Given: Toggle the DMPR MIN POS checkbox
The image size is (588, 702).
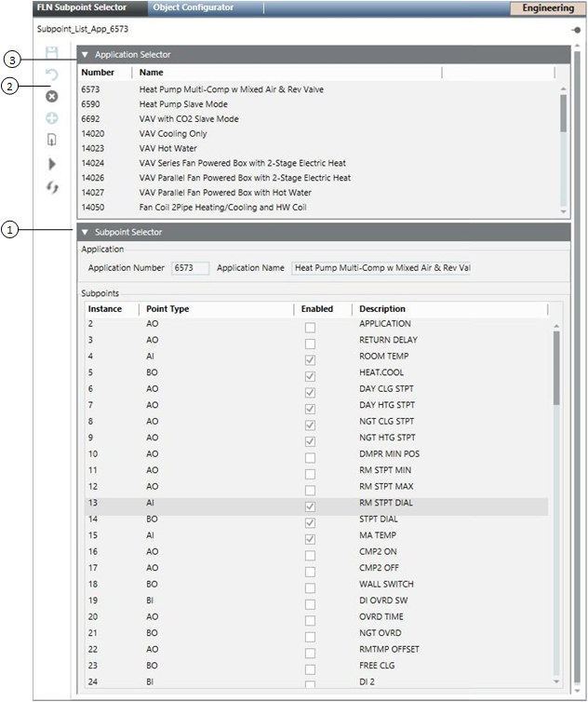Looking at the screenshot, I should 310,457.
